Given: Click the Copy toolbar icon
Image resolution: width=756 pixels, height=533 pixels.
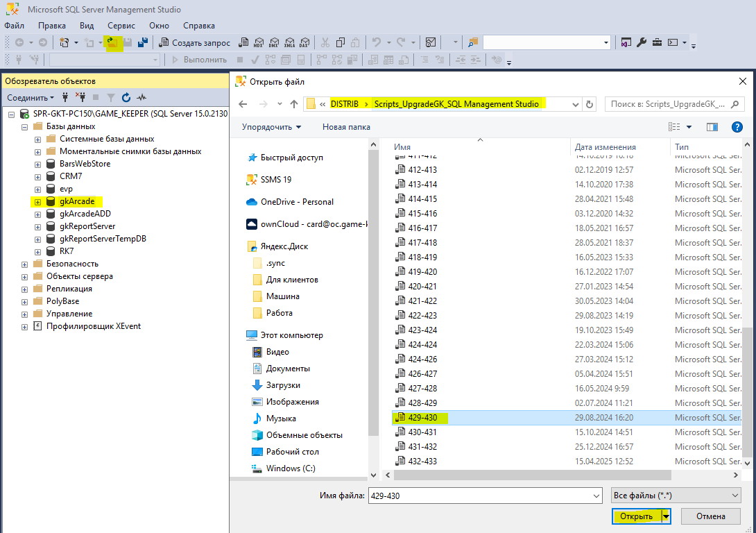Looking at the screenshot, I should click(x=341, y=42).
